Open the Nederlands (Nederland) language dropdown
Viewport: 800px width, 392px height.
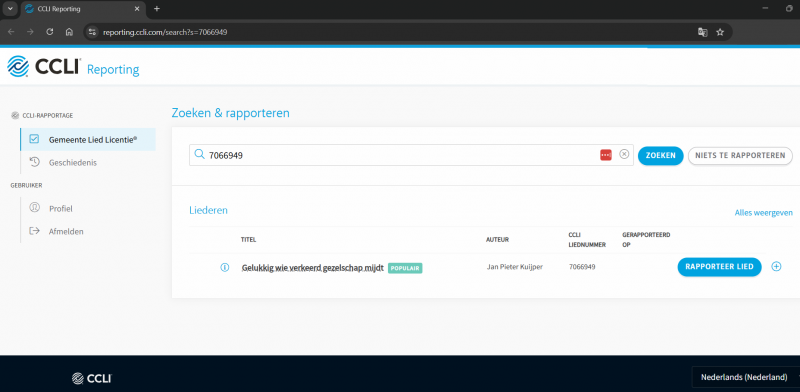click(x=745, y=378)
